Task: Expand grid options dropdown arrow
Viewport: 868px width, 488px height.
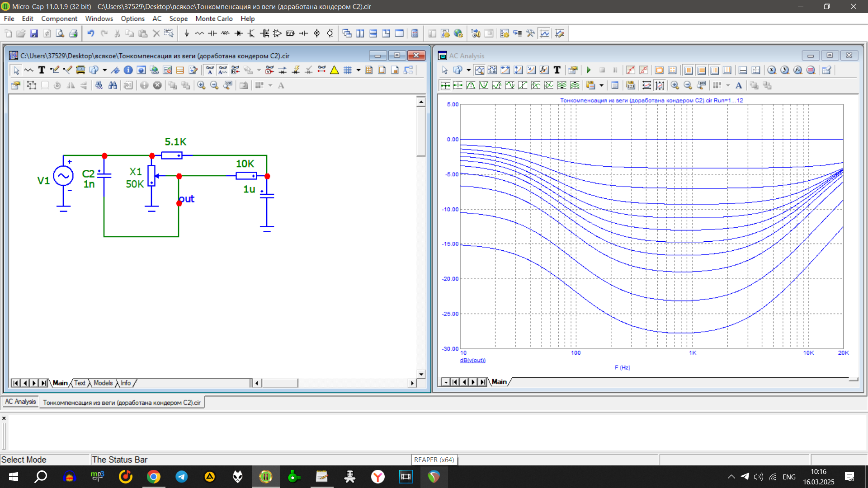Action: tap(359, 70)
